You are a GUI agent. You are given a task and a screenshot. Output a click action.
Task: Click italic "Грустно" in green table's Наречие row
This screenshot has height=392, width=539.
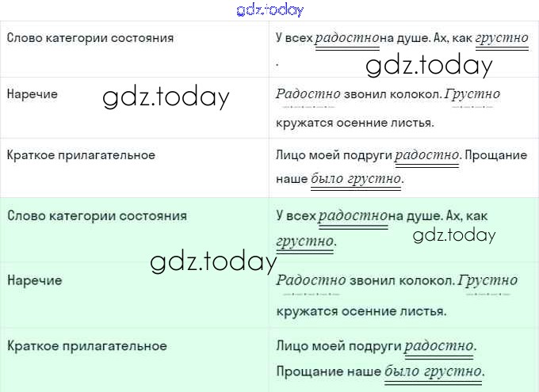click(x=487, y=280)
